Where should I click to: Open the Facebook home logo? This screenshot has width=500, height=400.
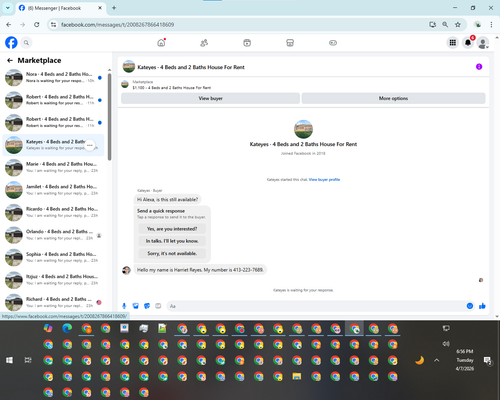[x=11, y=43]
